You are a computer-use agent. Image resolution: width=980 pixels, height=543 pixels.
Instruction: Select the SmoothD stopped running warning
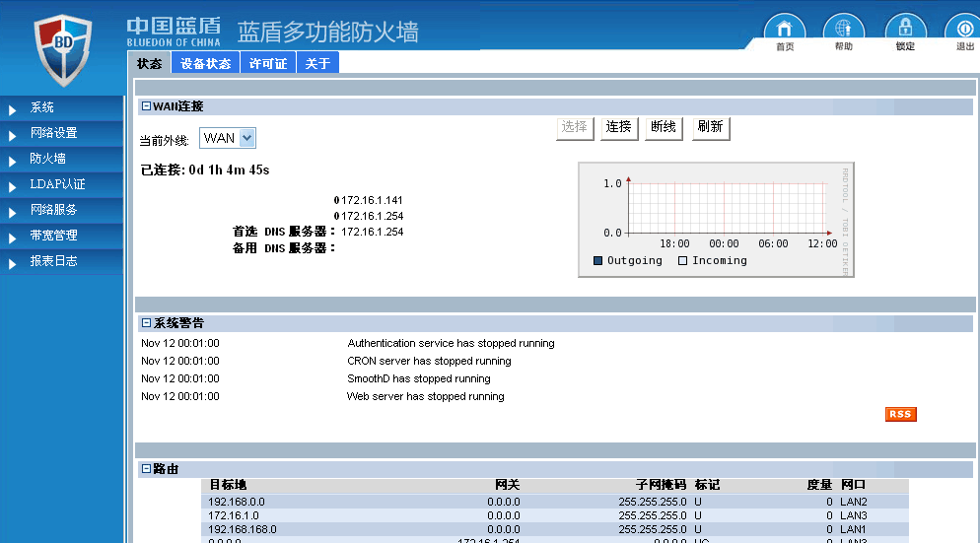419,378
